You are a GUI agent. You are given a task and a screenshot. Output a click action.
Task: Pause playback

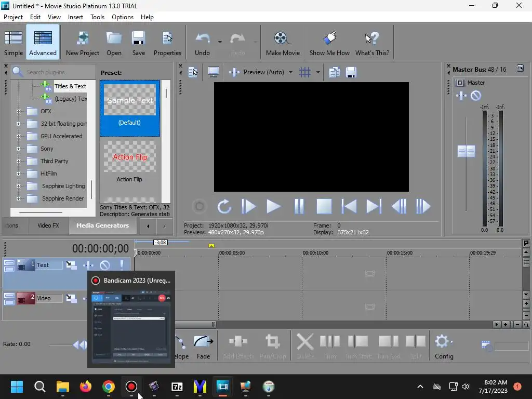pyautogui.click(x=299, y=206)
